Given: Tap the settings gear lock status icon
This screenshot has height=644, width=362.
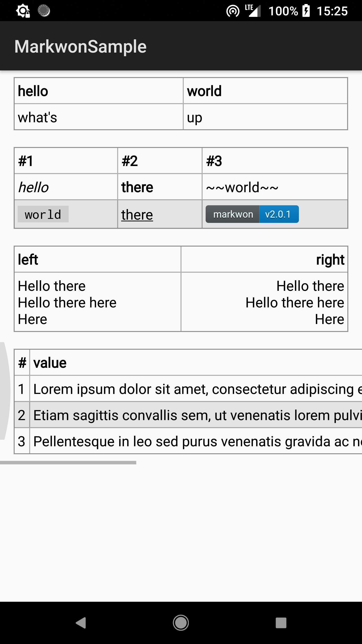Looking at the screenshot, I should tap(23, 11).
